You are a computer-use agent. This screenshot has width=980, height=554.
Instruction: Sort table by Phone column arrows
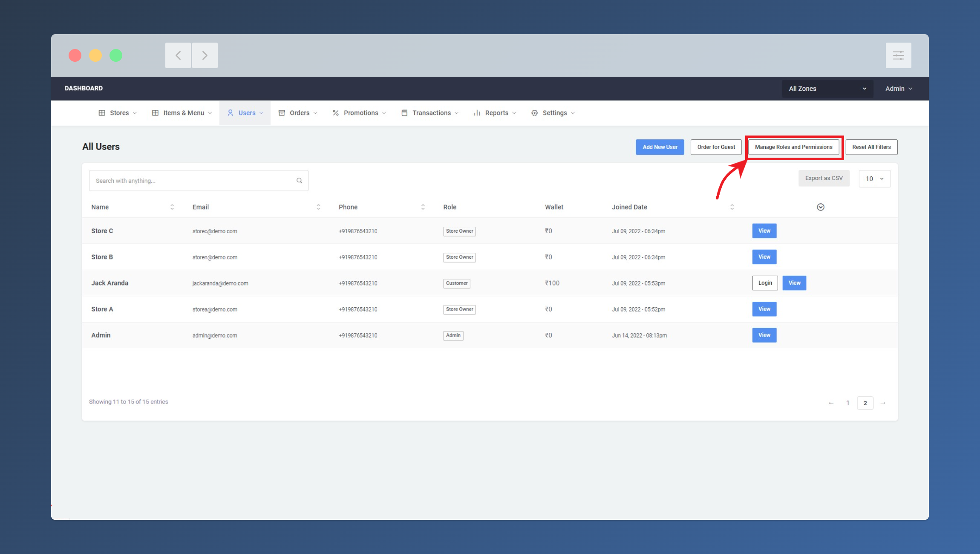423,207
